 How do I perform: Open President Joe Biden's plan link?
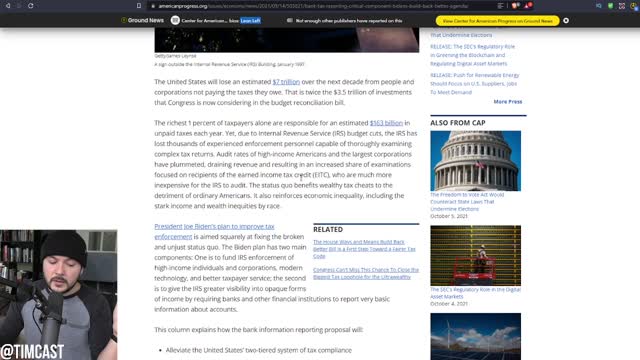(x=214, y=231)
